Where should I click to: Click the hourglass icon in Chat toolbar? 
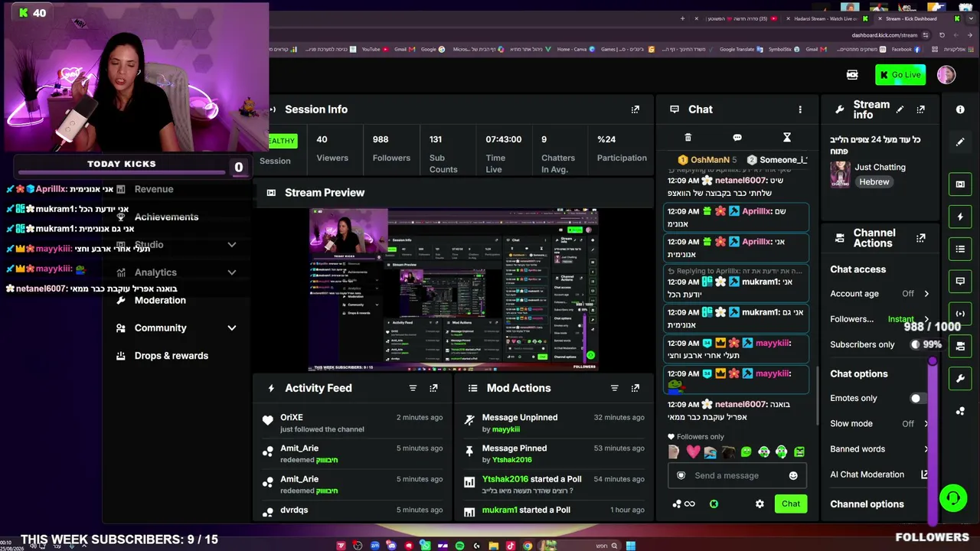786,138
